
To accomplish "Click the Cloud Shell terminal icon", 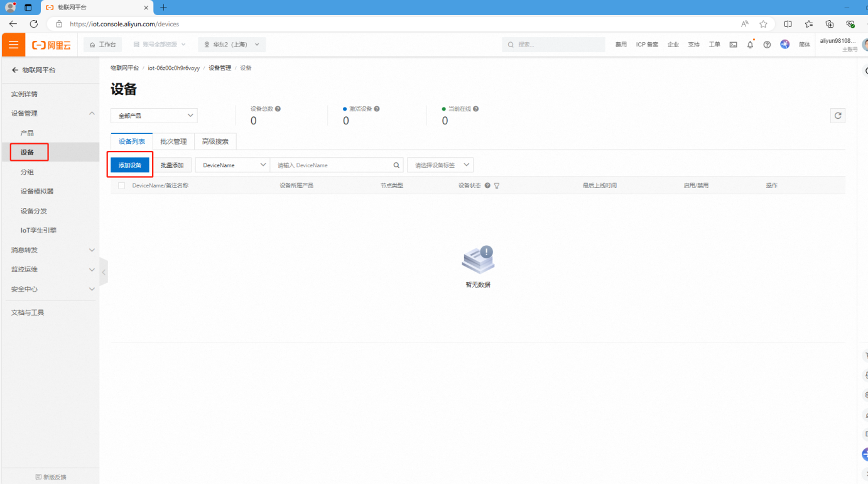I will [733, 45].
